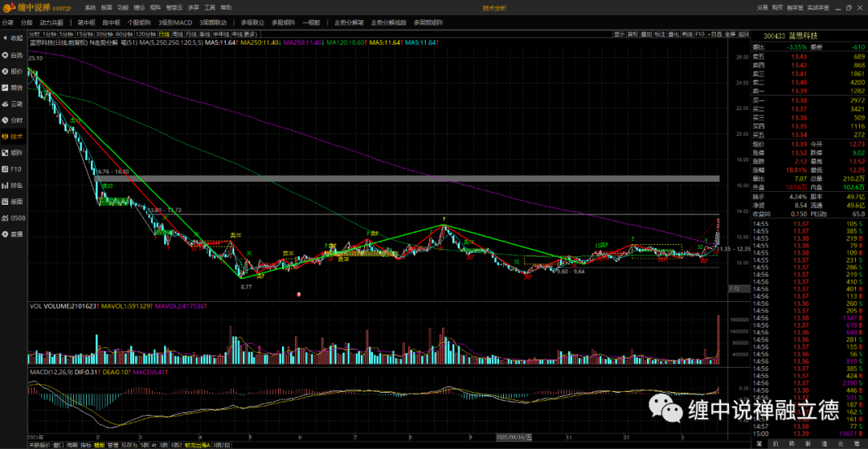Open the 缠论 menu
Screen dimensions: 868x449
point(140,8)
